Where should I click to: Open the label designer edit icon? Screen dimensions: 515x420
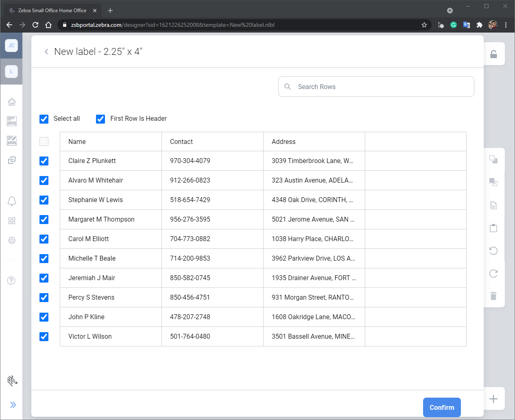(11, 140)
